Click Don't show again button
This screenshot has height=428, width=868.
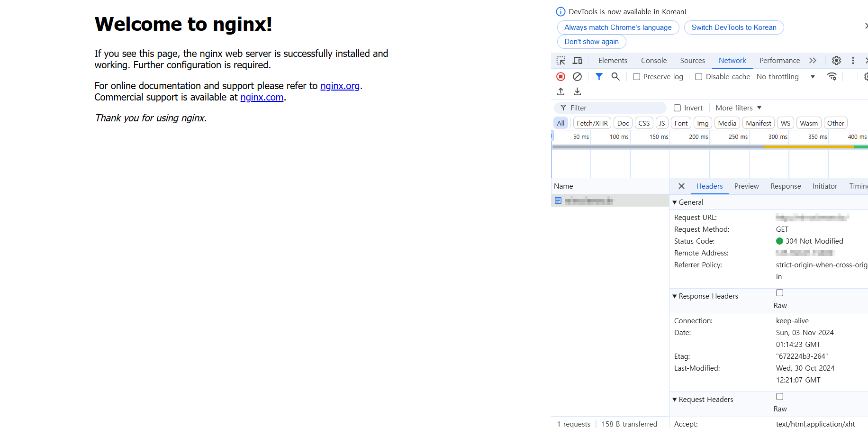point(591,42)
